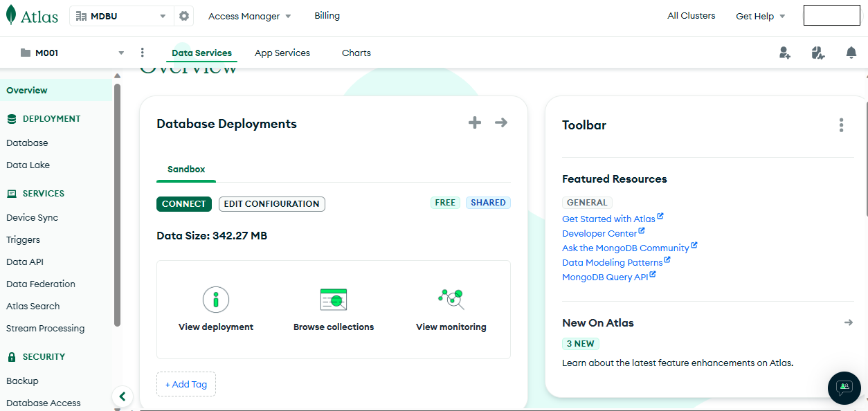Open organization settings gear icon
This screenshot has height=411, width=868.
tap(184, 16)
